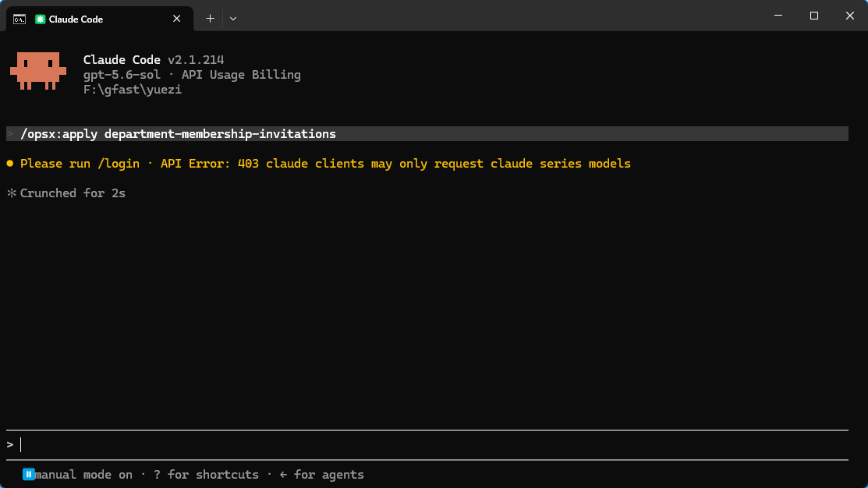The height and width of the screenshot is (488, 868).
Task: Click the terminal profile icon in tab
Action: tap(19, 19)
